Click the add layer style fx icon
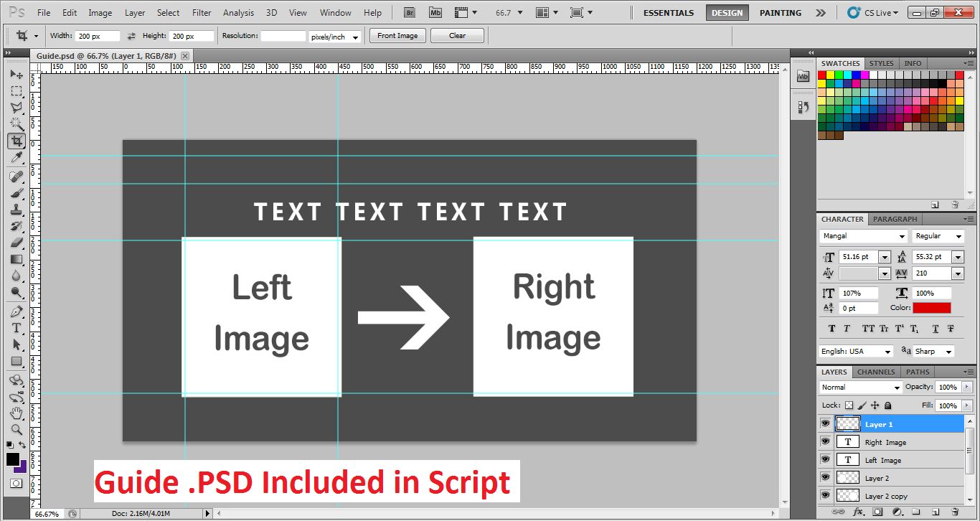 [x=858, y=512]
